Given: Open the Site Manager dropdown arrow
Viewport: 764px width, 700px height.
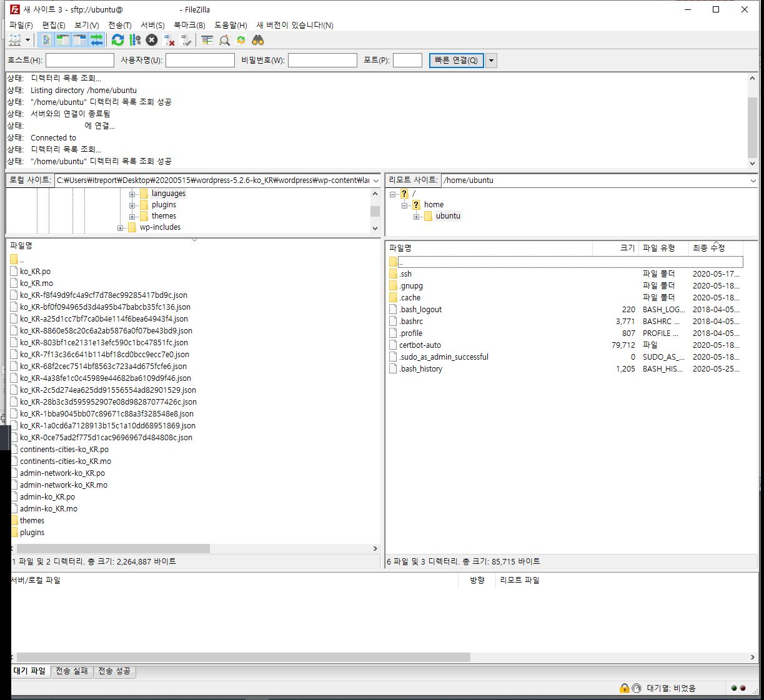Looking at the screenshot, I should (27, 40).
